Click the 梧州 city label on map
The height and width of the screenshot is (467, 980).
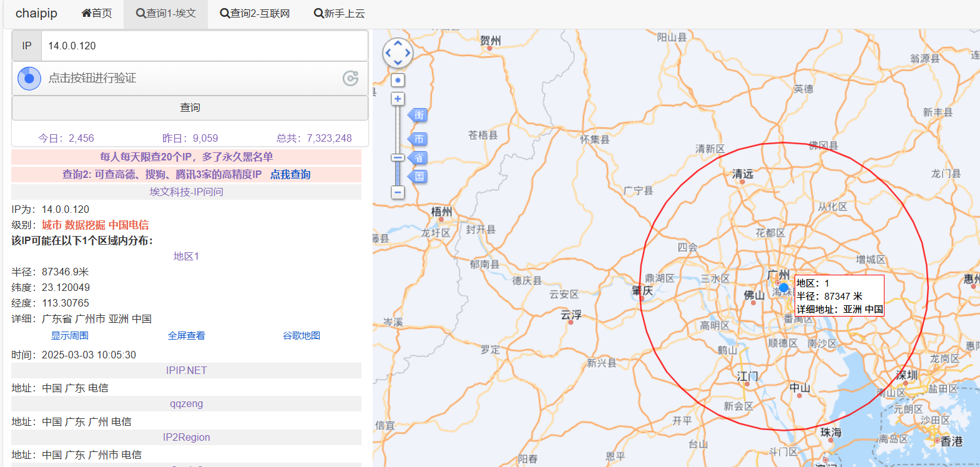tap(441, 212)
